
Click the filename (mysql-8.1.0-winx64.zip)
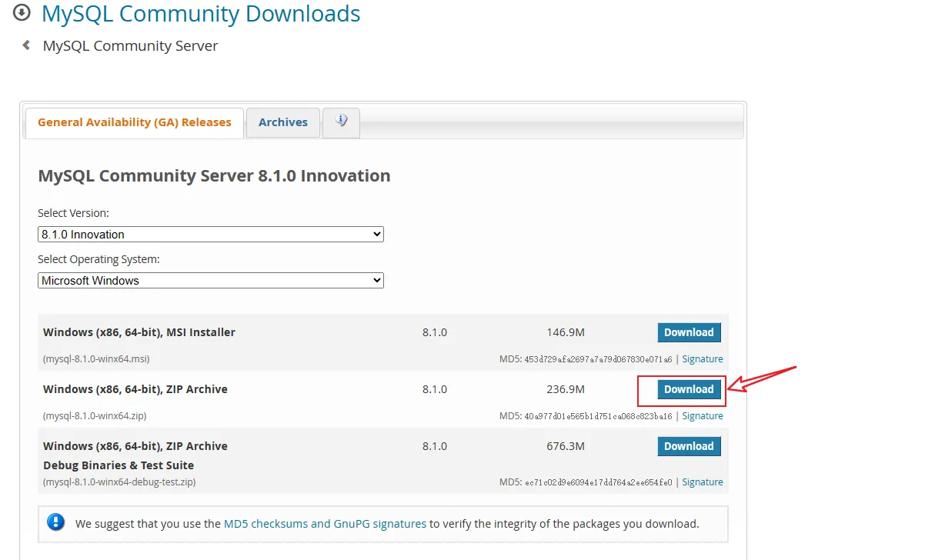[95, 416]
